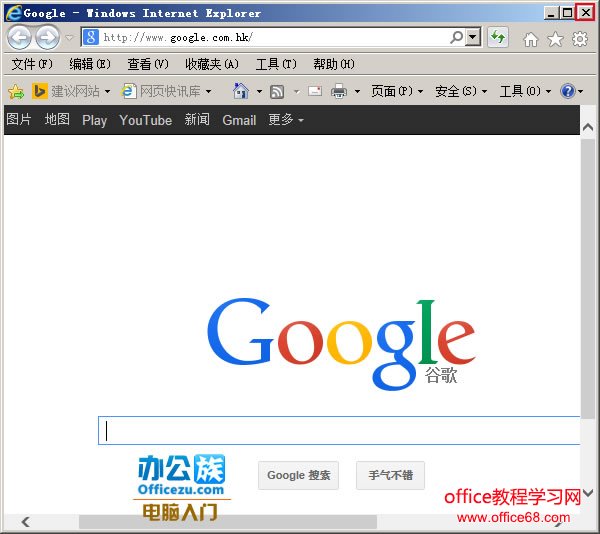The image size is (600, 534).
Task: Expand the Print options dropdown arrow
Action: pos(357,91)
